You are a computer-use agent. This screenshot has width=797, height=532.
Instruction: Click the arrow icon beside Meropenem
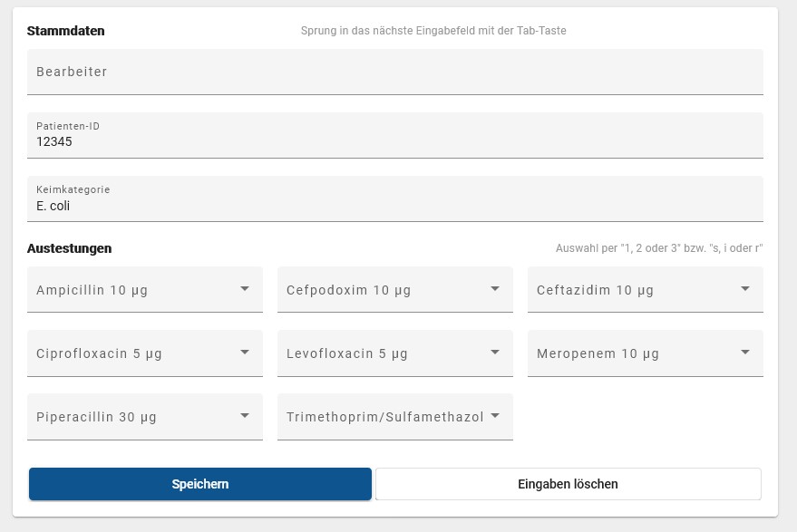tap(745, 353)
